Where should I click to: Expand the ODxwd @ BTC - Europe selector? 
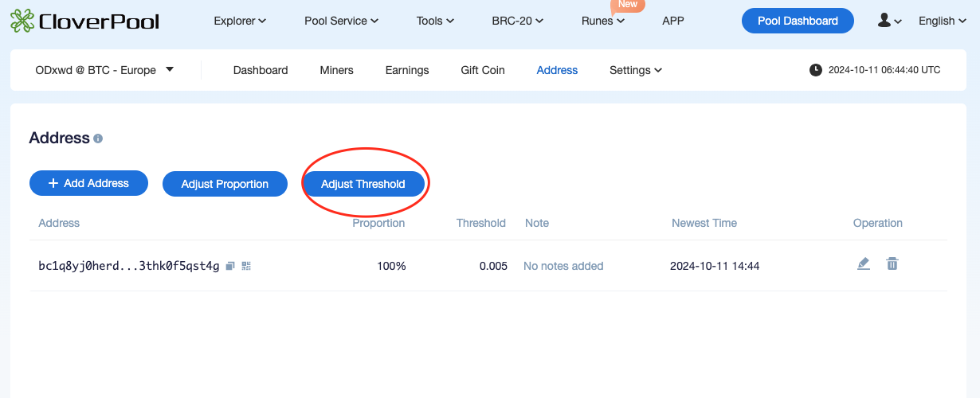tap(104, 70)
